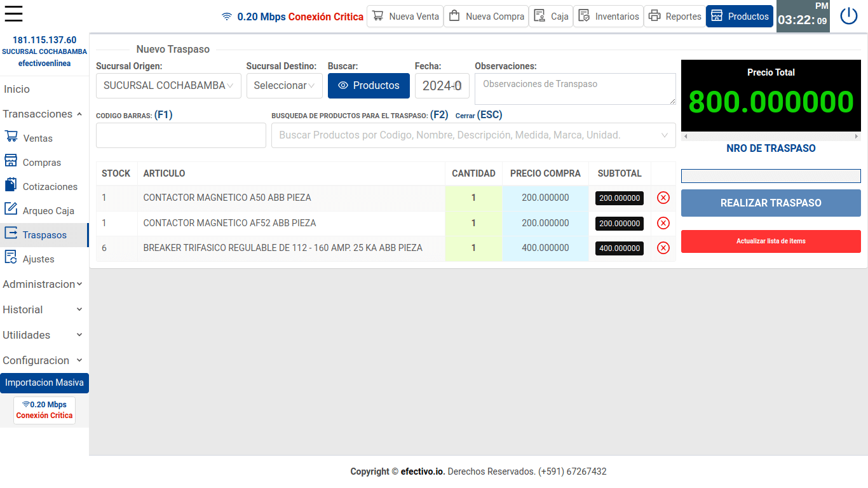Remove BREAKER TRIFASICO row with red X
The height and width of the screenshot is (488, 868).
coord(663,248)
